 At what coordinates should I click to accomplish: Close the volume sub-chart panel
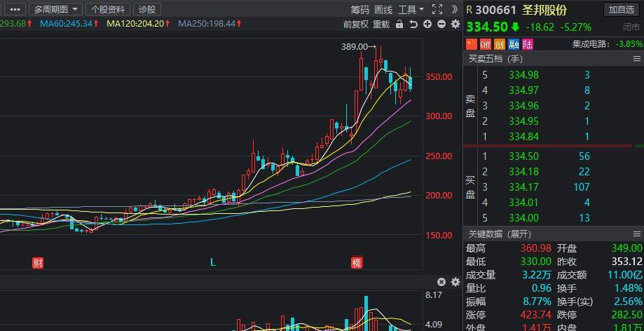[441, 282]
